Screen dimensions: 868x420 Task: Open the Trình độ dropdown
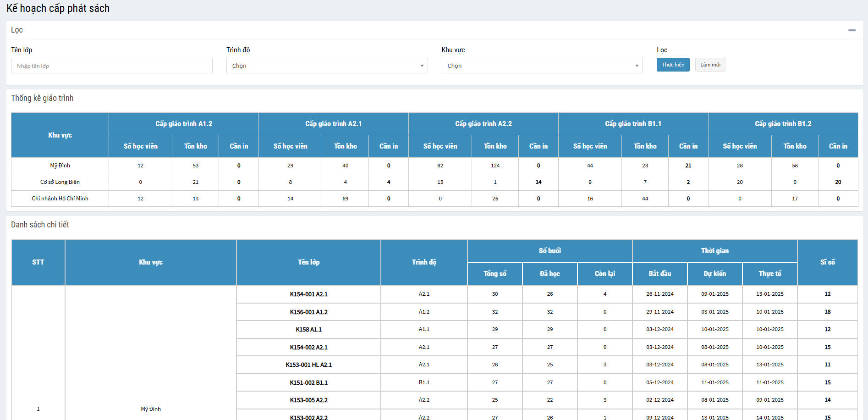326,66
